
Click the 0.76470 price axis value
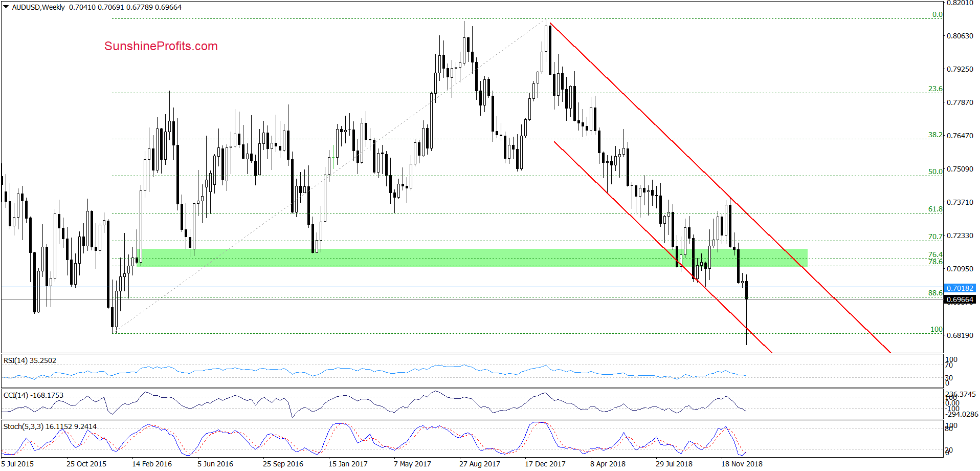[x=960, y=136]
